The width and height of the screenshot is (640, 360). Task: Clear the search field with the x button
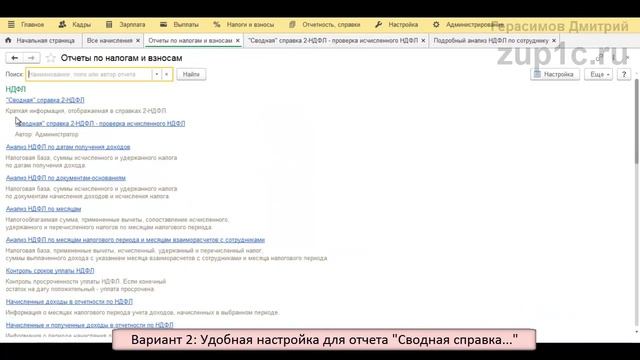pyautogui.click(x=167, y=74)
